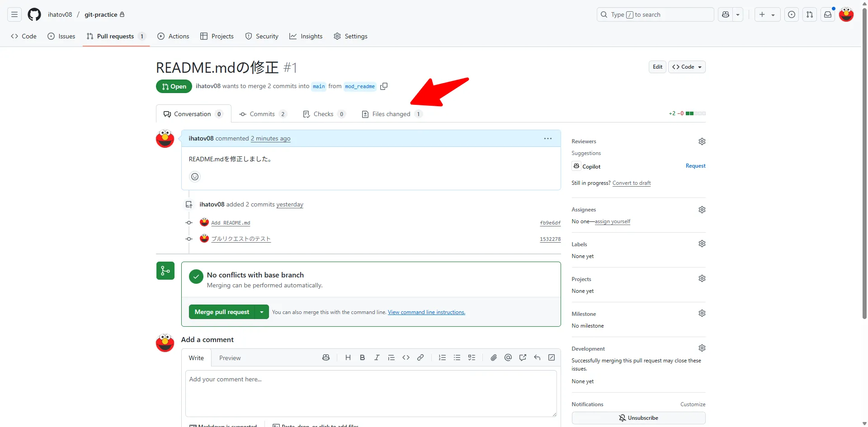The height and width of the screenshot is (427, 868).
Task: Switch to the Files changed tab
Action: pos(392,114)
